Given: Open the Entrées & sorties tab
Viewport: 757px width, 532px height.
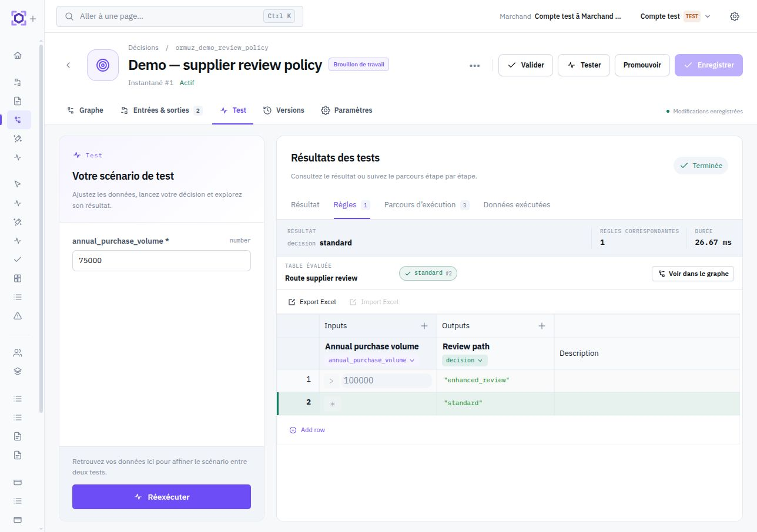Looking at the screenshot, I should coord(161,110).
